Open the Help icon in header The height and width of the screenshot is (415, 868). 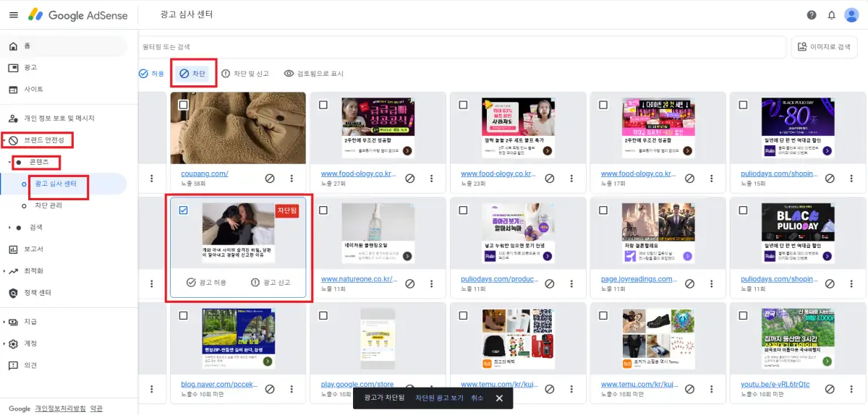pyautogui.click(x=812, y=15)
